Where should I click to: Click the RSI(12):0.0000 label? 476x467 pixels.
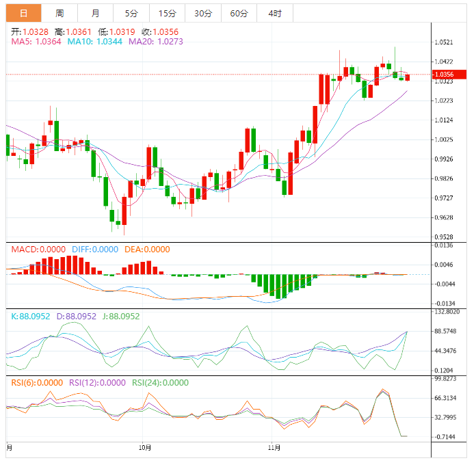tap(97, 383)
